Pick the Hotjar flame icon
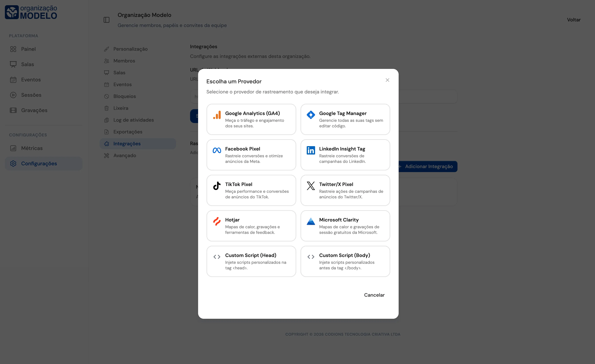 tap(217, 221)
